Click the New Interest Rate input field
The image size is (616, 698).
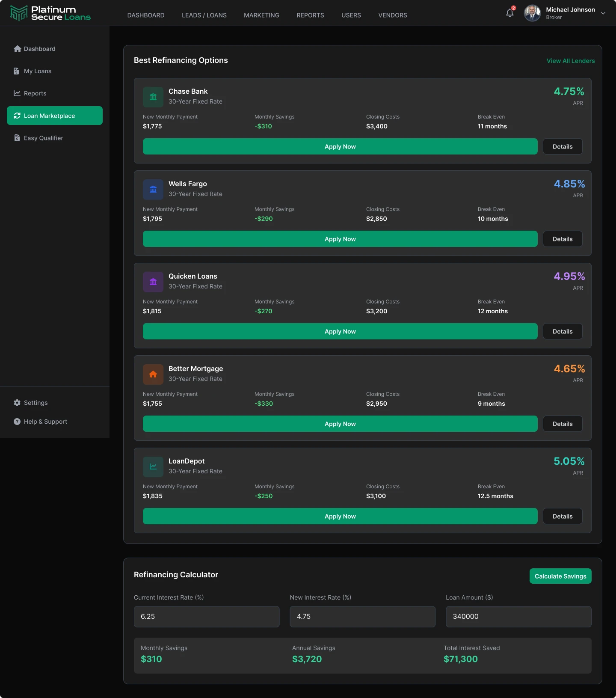point(363,617)
